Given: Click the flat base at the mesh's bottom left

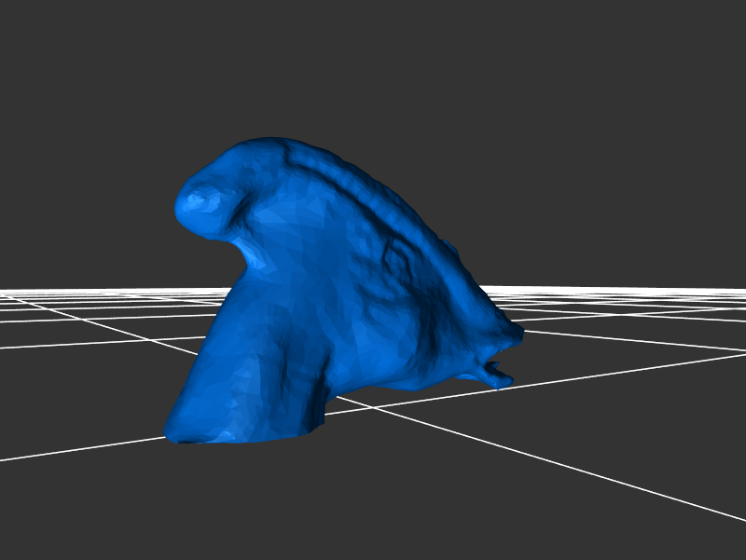Looking at the screenshot, I should coord(216,430).
